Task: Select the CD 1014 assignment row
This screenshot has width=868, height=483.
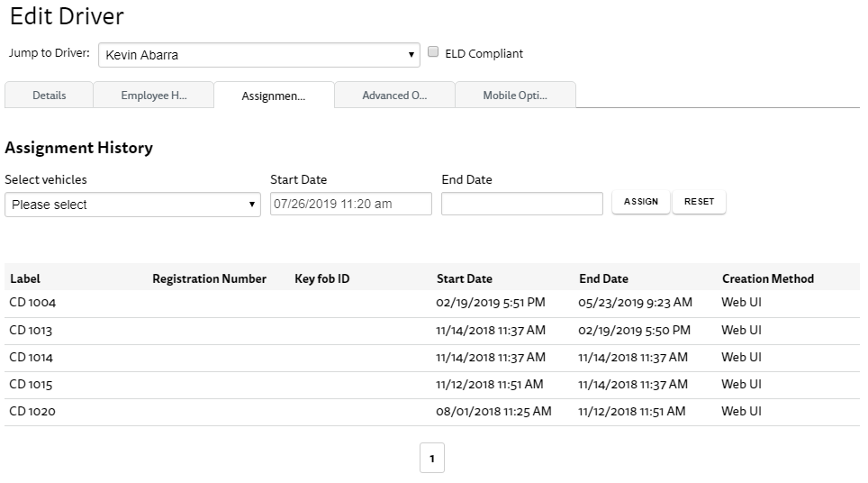Action: tap(432, 358)
